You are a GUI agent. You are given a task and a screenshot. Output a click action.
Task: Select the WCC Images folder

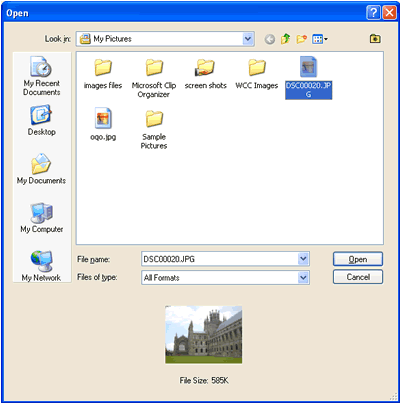(x=257, y=74)
